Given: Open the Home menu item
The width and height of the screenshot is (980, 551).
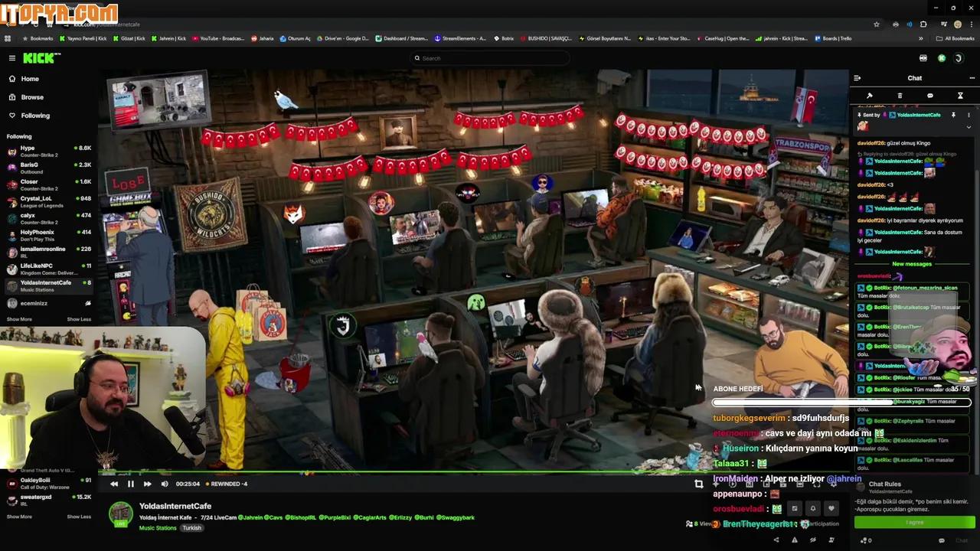Looking at the screenshot, I should pyautogui.click(x=30, y=79).
